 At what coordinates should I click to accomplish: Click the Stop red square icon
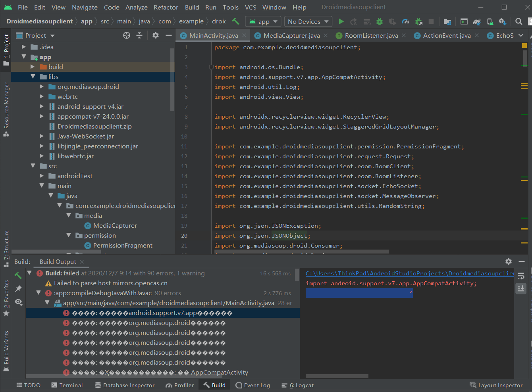[x=431, y=21]
